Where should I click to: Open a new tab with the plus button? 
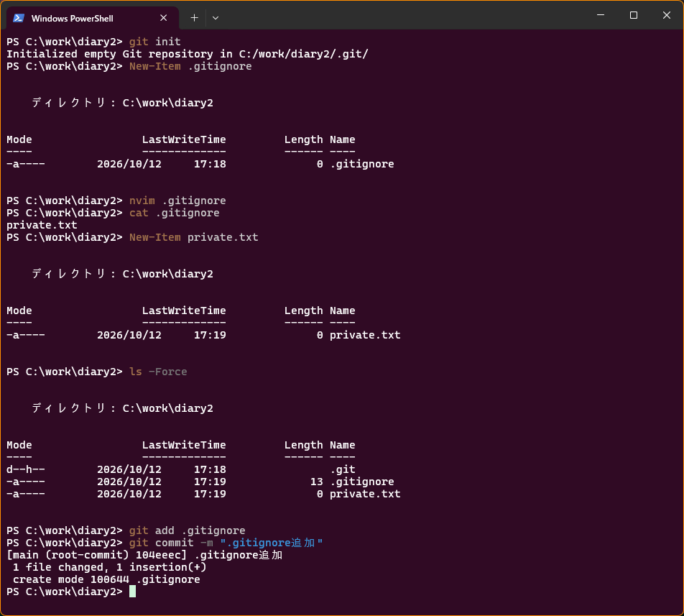(194, 18)
